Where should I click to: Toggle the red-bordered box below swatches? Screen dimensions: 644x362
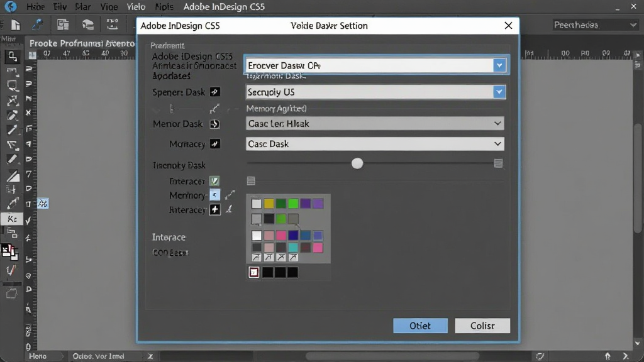(254, 272)
